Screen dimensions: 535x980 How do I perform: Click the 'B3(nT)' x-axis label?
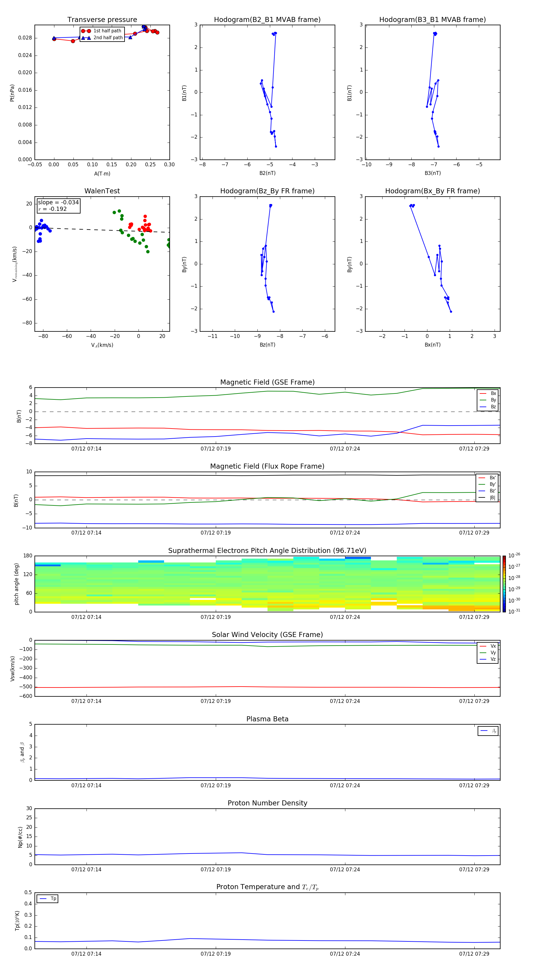tap(432, 173)
